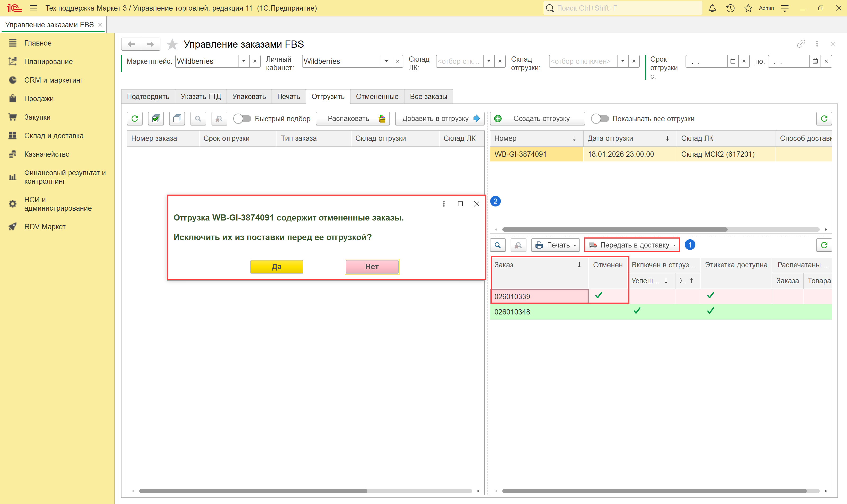
Task: Open the calendar picker for start date
Action: (x=733, y=61)
